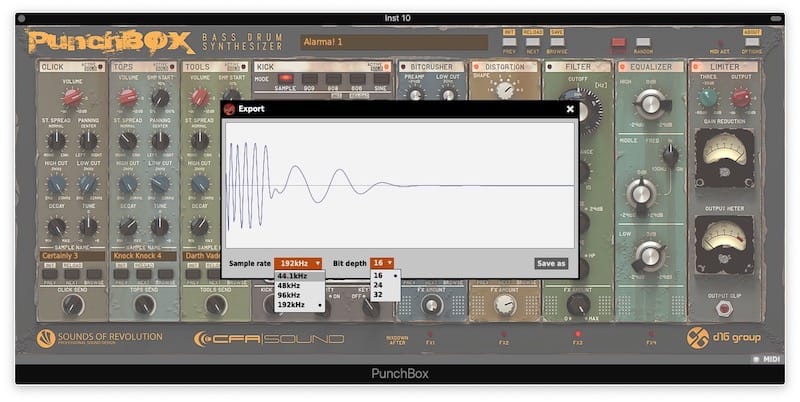The height and width of the screenshot is (402, 800).
Task: Choose 16 in the bit depth list
Action: coord(385,275)
